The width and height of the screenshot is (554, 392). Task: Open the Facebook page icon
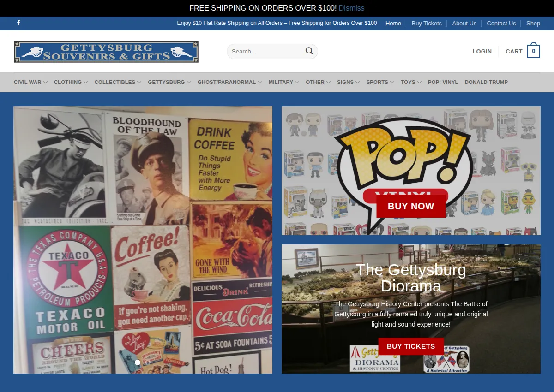[x=18, y=23]
